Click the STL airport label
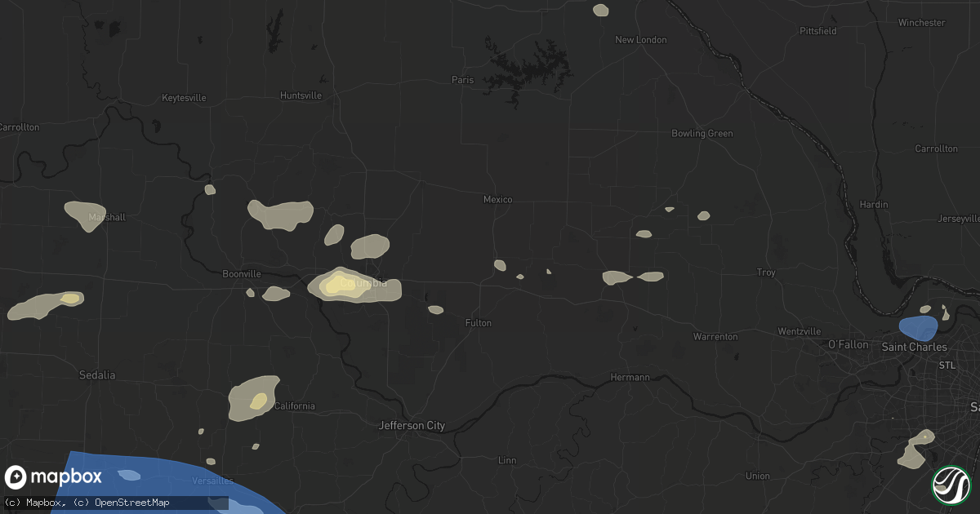This screenshot has height=514, width=980. (947, 366)
